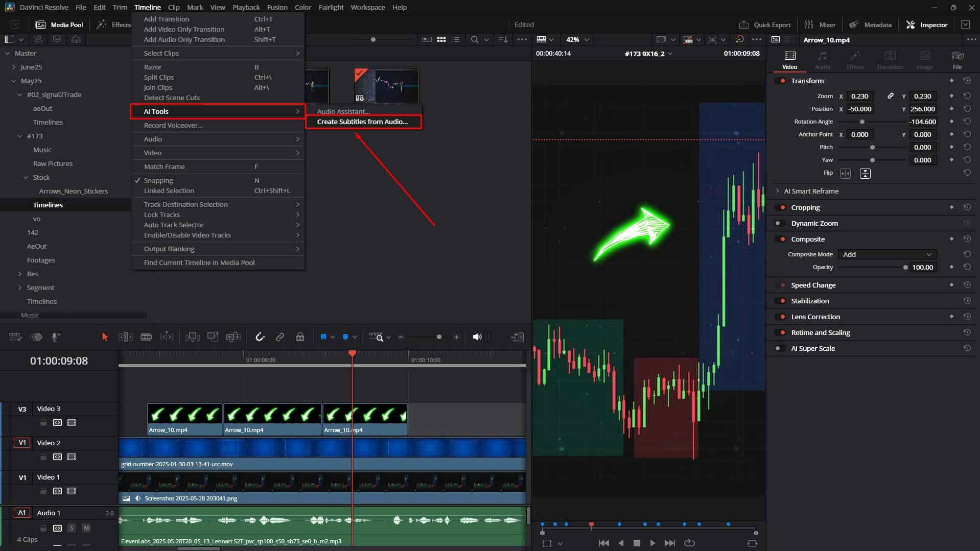
Task: Select the Trim Edit Mode tool
Action: coord(125,337)
